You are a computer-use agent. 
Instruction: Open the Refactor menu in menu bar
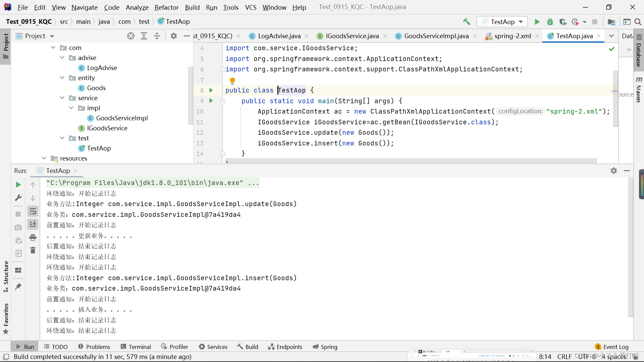click(x=167, y=7)
